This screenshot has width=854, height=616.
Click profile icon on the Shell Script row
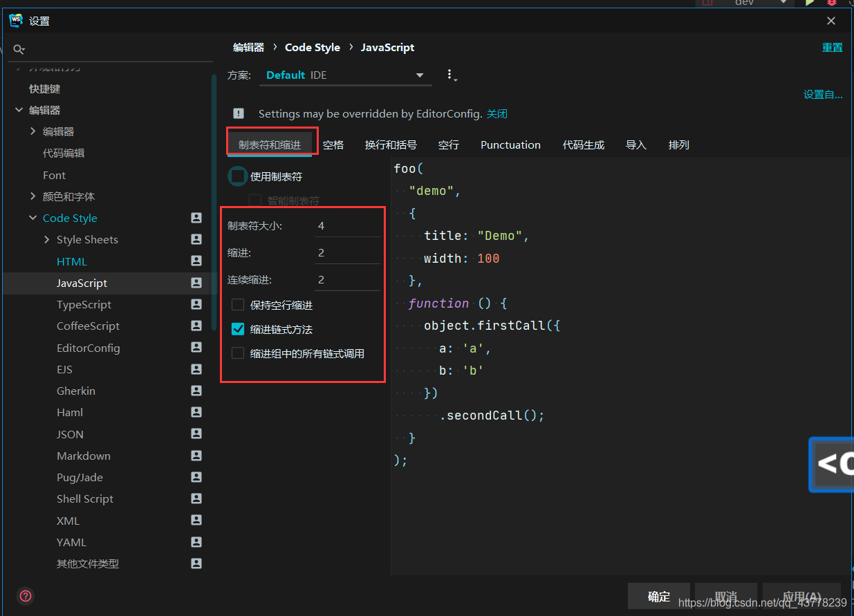pyautogui.click(x=196, y=498)
